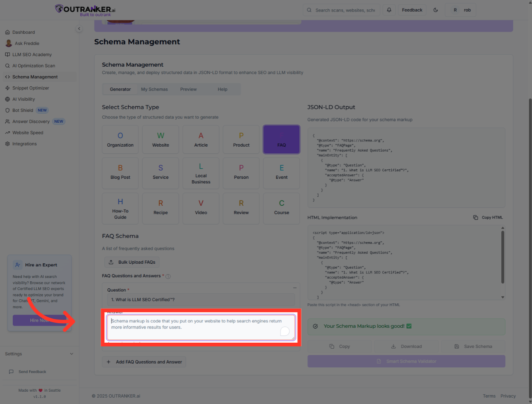Open AI Visibility globe icon

pos(7,100)
